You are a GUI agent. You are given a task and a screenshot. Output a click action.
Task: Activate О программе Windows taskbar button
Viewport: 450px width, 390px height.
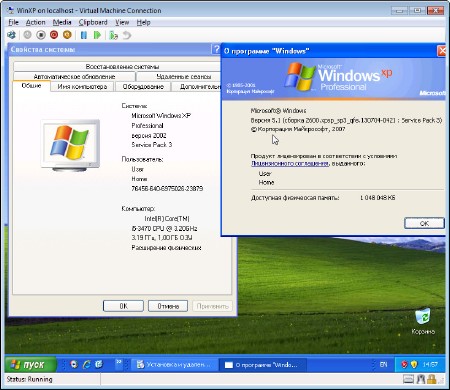tap(262, 365)
